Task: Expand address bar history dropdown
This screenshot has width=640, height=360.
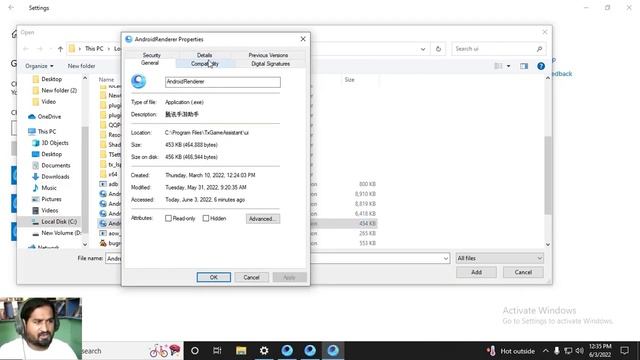Action: [423, 49]
